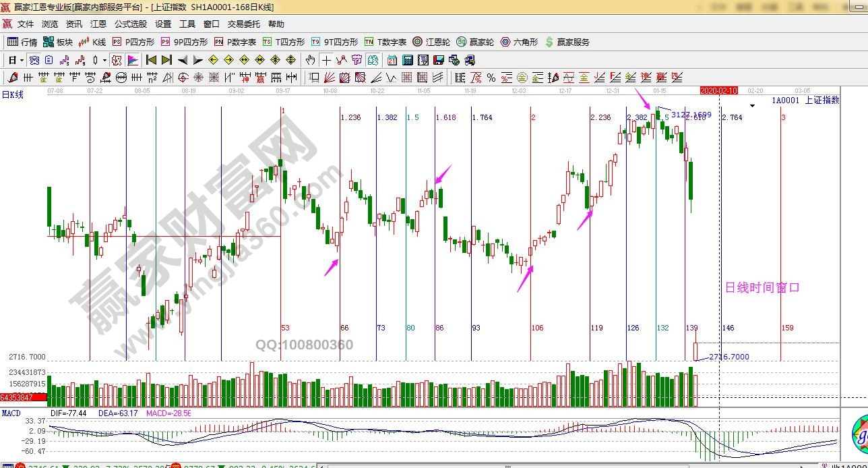Expand the black triangle near 1A0001 label

pos(752,106)
